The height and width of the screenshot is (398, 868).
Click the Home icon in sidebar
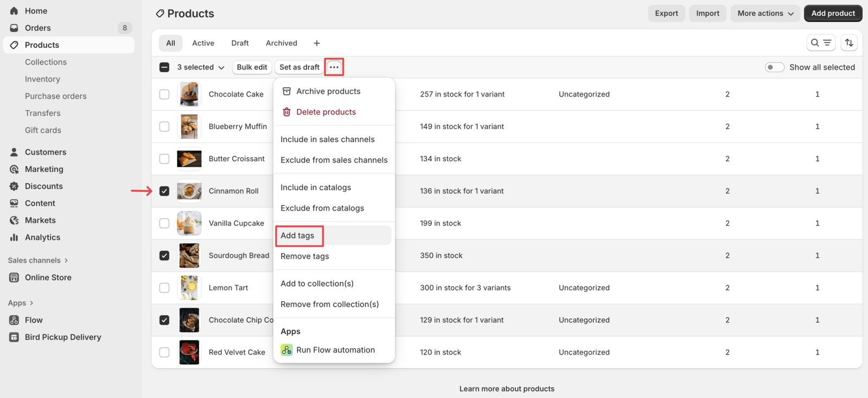pos(14,11)
